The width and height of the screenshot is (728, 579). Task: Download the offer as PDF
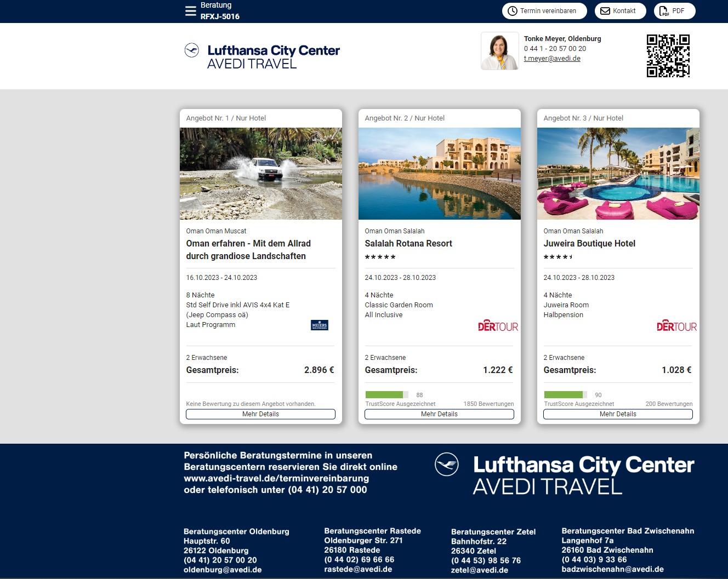click(x=674, y=11)
